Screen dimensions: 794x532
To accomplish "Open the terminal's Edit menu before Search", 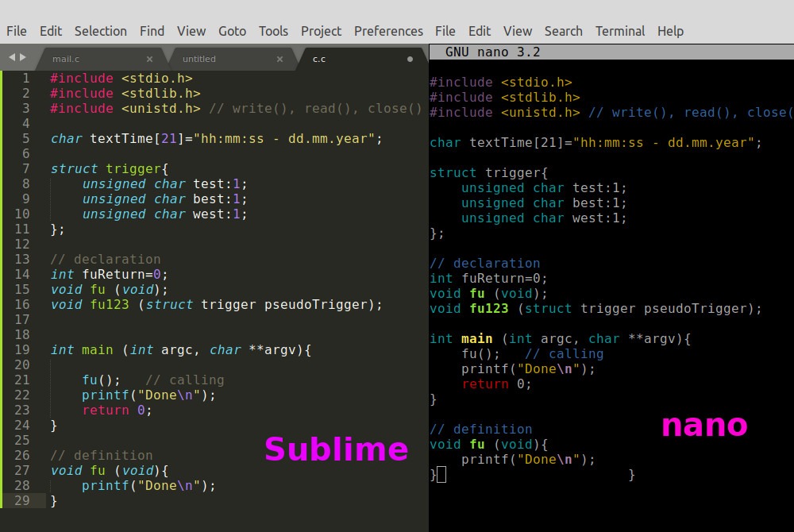I will pos(480,32).
